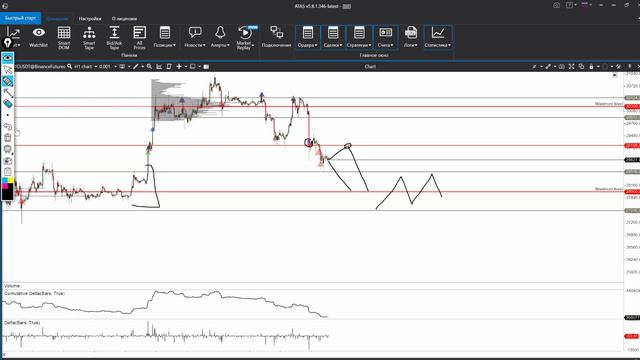Select the highlighted pen tool in drawing palette
The height and width of the screenshot is (360, 640).
coord(8,81)
